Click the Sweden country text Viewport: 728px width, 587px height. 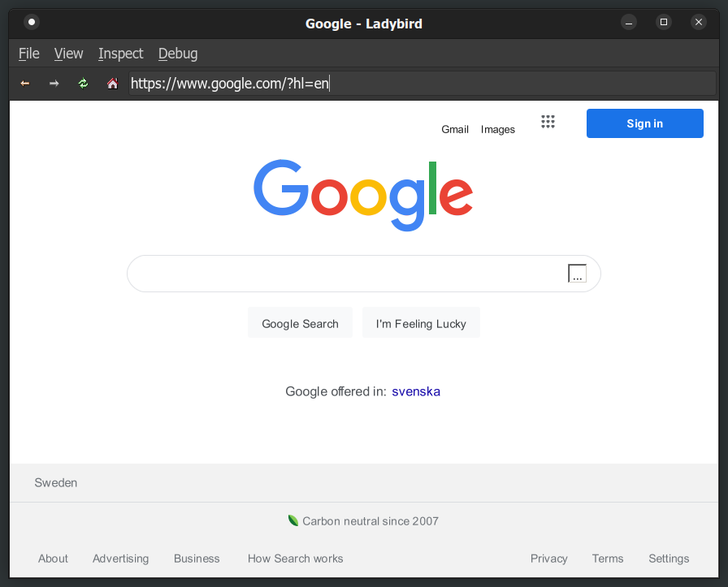56,482
